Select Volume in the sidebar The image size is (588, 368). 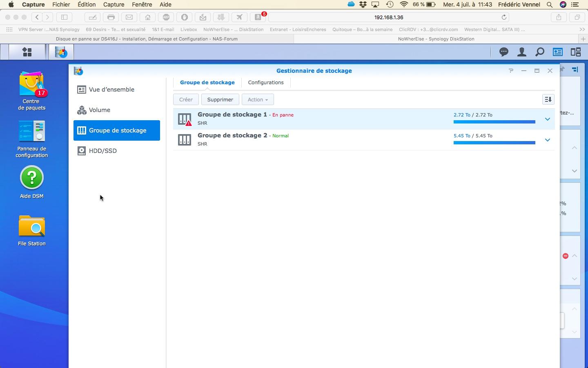(100, 110)
